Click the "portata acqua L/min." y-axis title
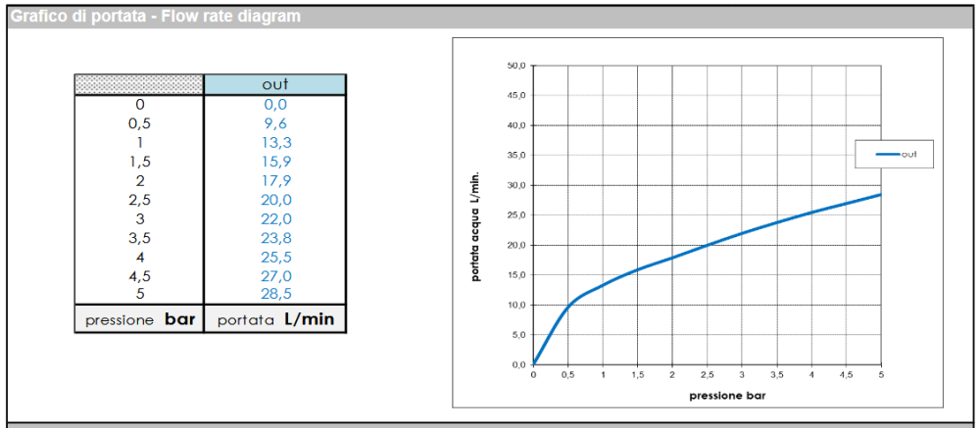980x428 pixels. [x=475, y=223]
